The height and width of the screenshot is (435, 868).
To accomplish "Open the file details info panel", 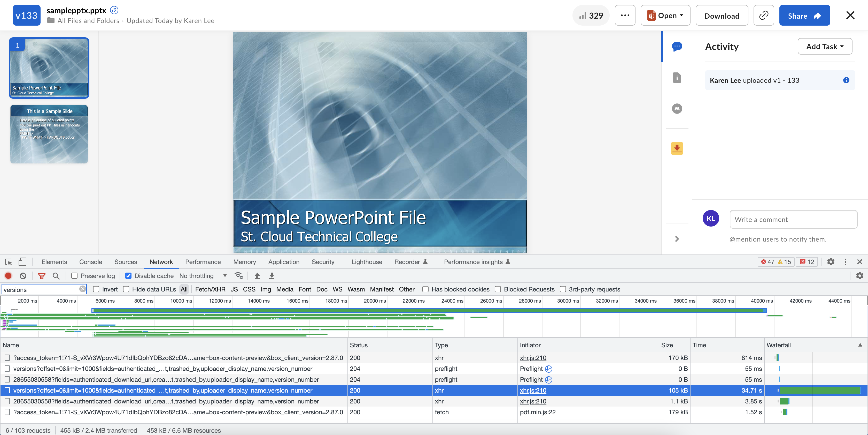I will click(x=677, y=78).
